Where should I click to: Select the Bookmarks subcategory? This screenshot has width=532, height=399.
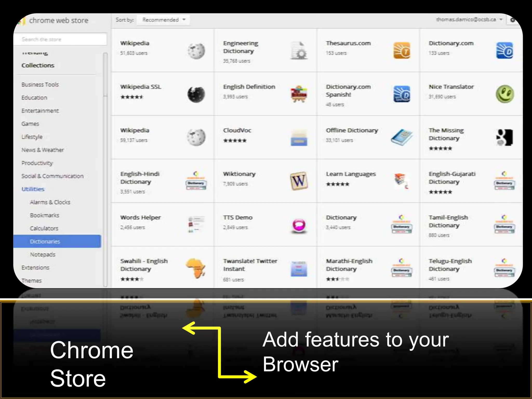pos(44,215)
